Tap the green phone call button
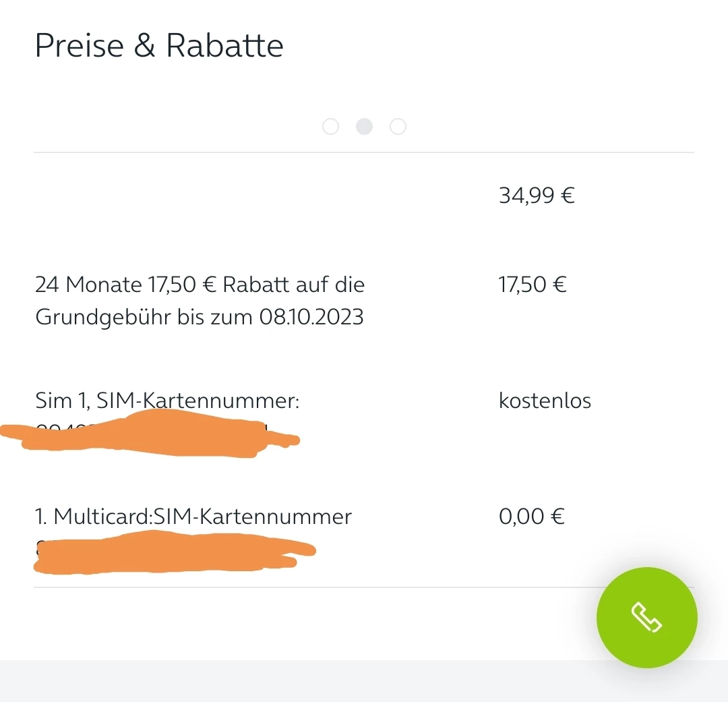This screenshot has height=702, width=728. (646, 617)
